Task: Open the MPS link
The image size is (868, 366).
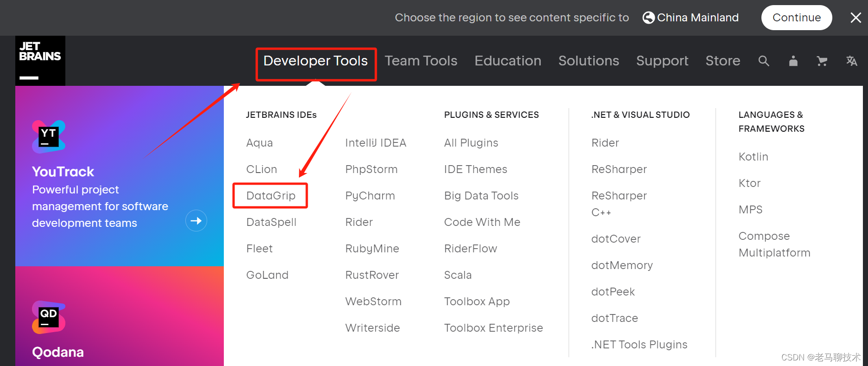Action: point(751,210)
